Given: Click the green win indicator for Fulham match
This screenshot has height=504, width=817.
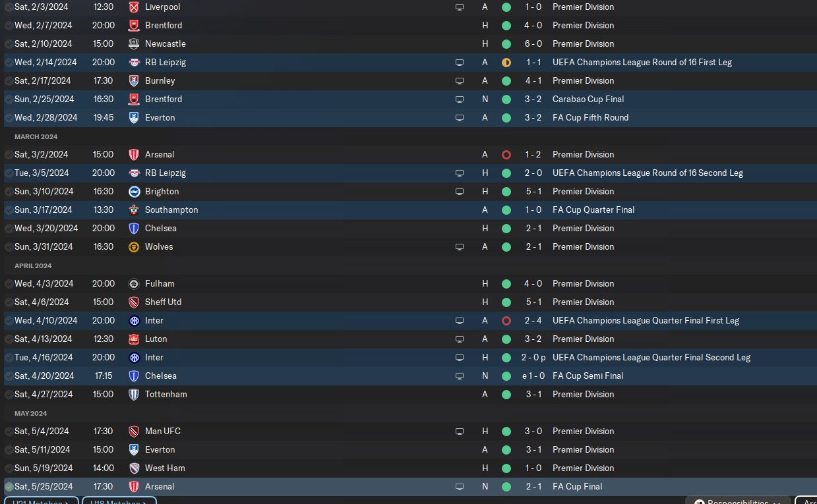Looking at the screenshot, I should tap(506, 284).
